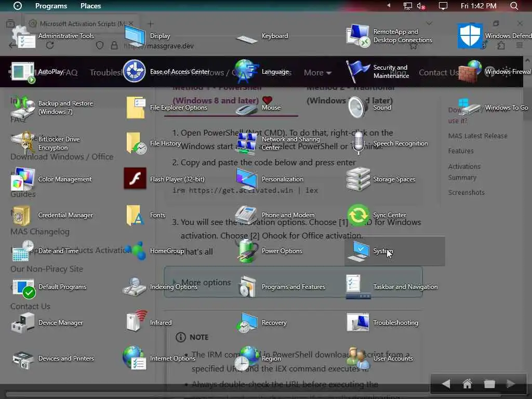Open Windows To Go

click(x=494, y=108)
